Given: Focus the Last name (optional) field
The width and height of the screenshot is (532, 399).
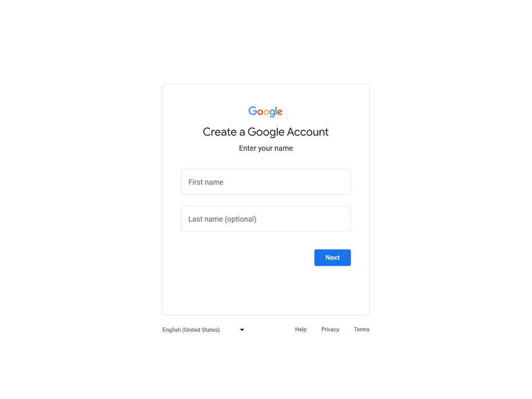Looking at the screenshot, I should tap(266, 219).
